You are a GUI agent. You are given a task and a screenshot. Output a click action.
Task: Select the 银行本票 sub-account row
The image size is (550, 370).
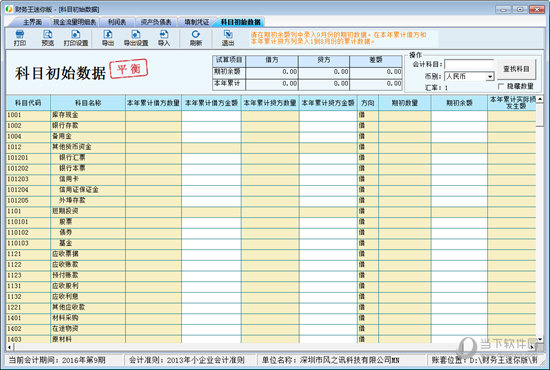(72, 168)
